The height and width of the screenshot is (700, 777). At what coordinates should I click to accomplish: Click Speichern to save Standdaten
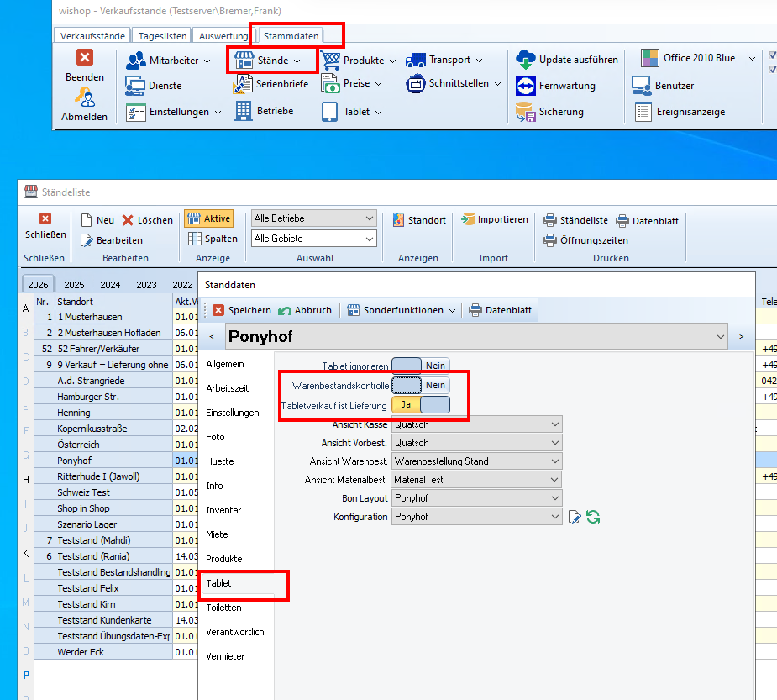(242, 310)
